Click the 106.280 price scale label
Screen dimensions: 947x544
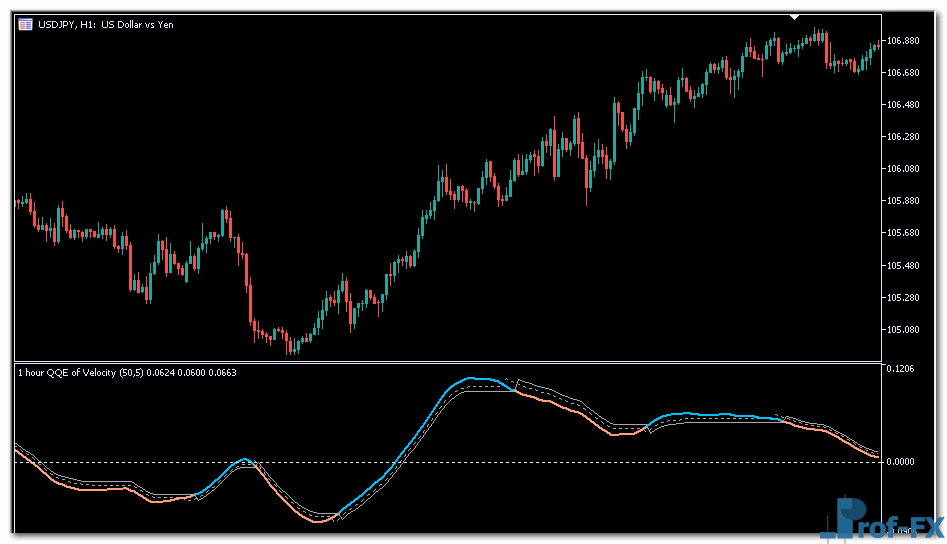903,137
